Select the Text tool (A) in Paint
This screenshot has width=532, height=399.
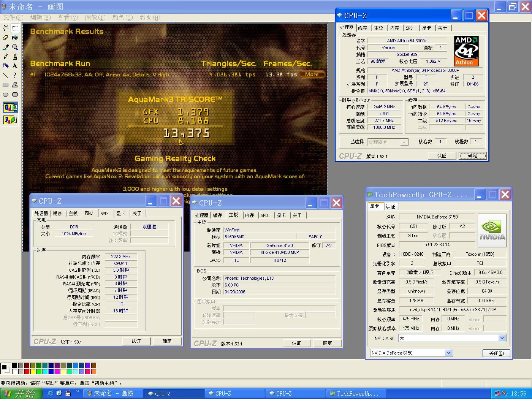pyautogui.click(x=15, y=66)
